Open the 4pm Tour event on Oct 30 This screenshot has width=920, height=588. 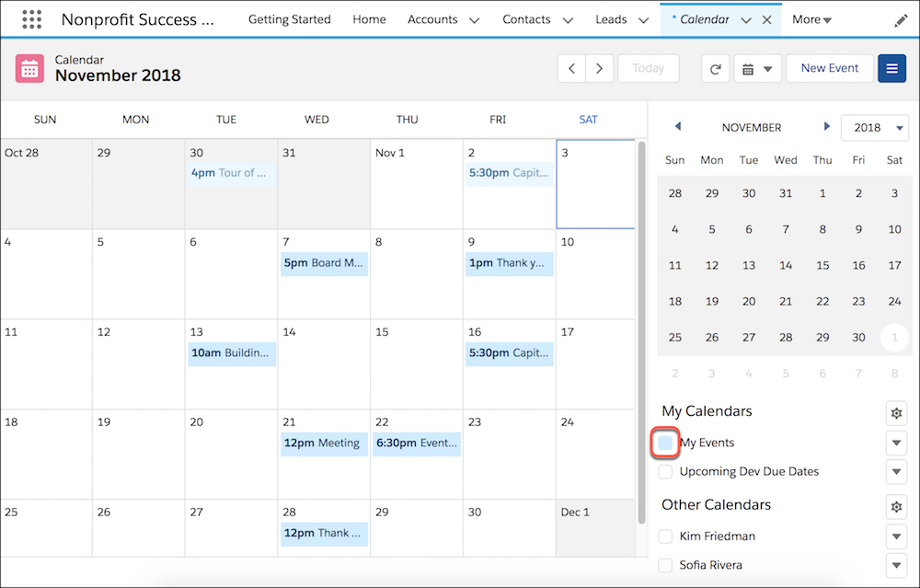[x=231, y=173]
